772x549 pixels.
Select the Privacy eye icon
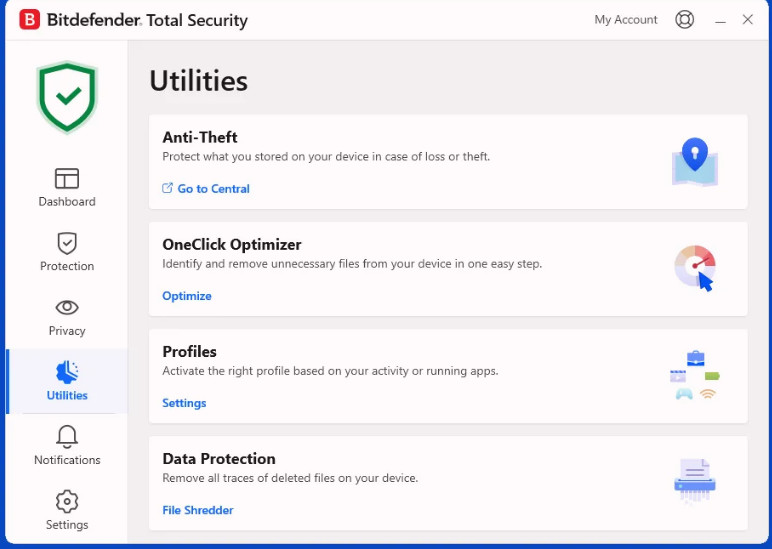[x=67, y=307]
